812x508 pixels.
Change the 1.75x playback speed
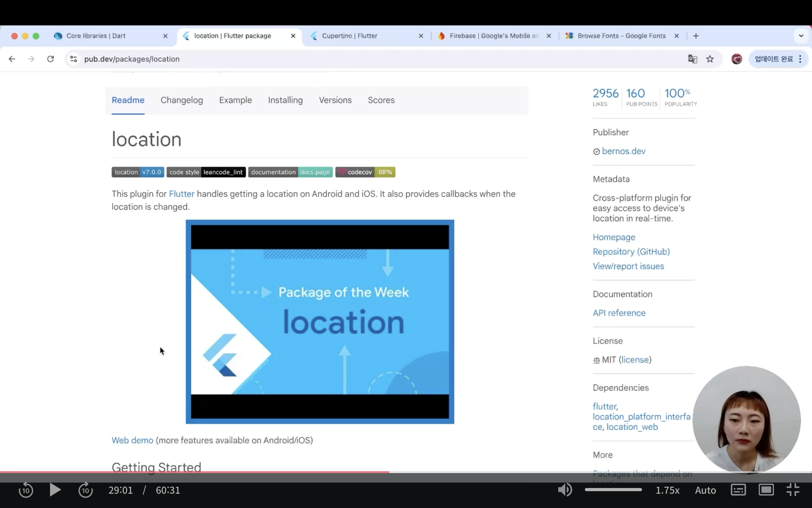[x=667, y=491]
